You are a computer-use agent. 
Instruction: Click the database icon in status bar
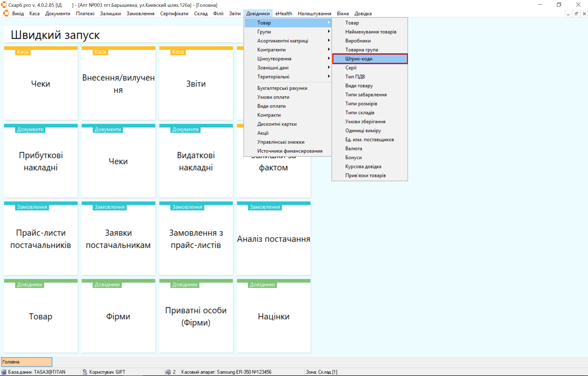click(4, 372)
